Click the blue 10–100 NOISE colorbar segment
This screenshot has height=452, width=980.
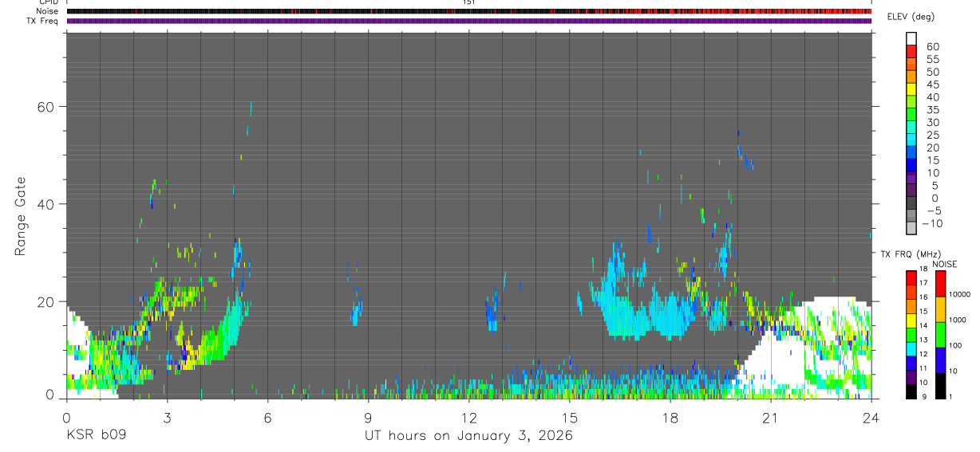click(x=939, y=360)
